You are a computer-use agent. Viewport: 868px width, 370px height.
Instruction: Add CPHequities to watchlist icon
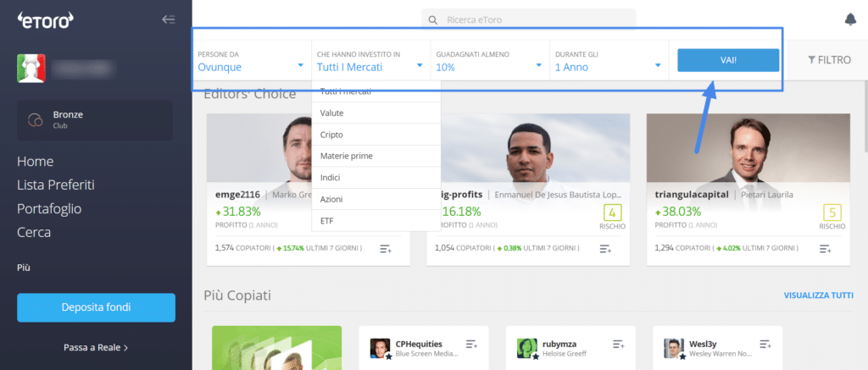pyautogui.click(x=471, y=344)
